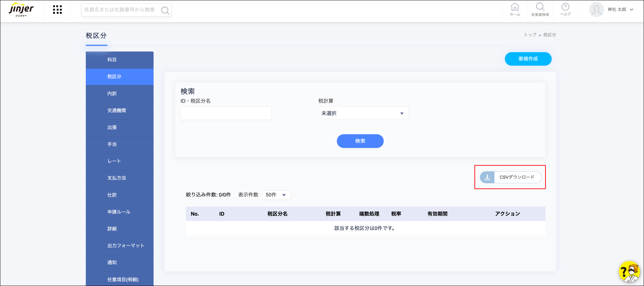The image size is (644, 286).
Task: Open the app grid menu icon
Action: pos(58,10)
